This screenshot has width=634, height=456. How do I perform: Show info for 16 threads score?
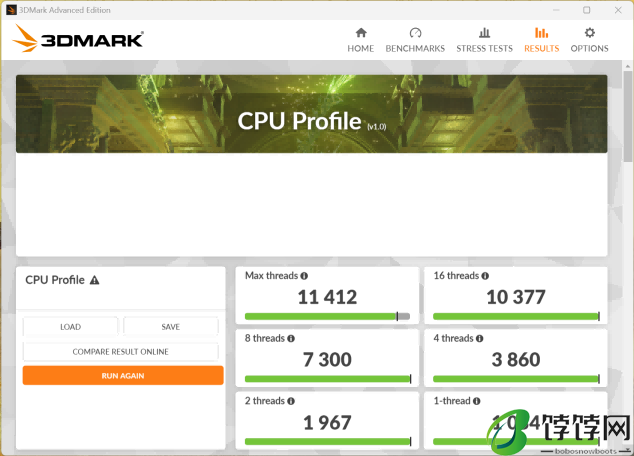click(485, 276)
